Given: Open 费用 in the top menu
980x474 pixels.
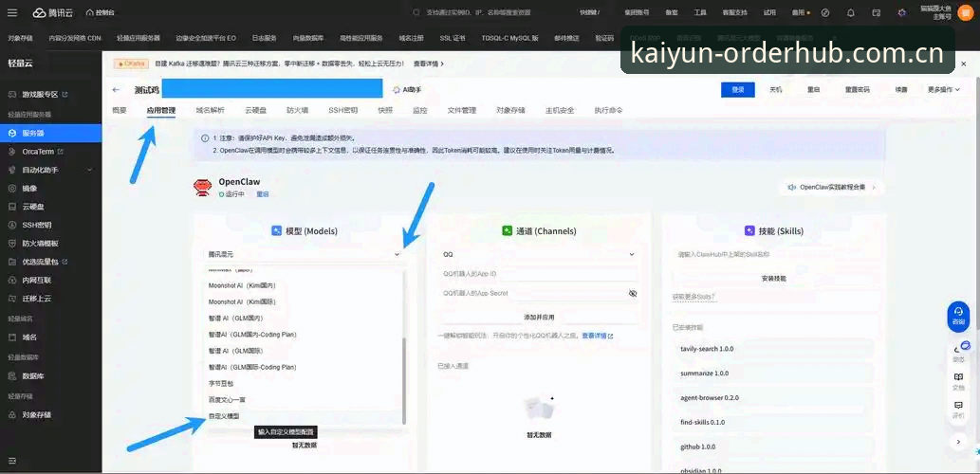Looking at the screenshot, I should click(x=800, y=12).
